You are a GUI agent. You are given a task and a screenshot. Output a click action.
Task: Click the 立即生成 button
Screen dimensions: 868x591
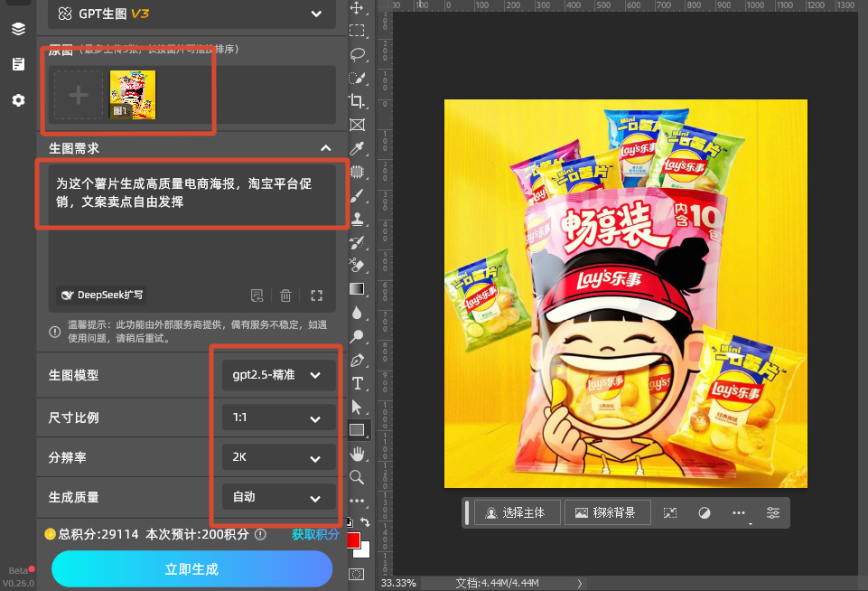click(x=191, y=568)
